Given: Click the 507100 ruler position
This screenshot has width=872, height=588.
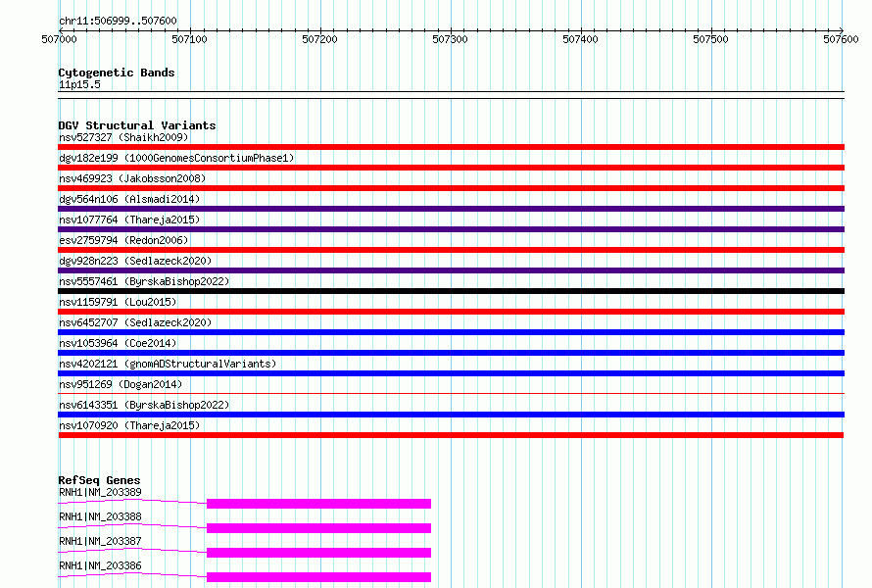Looking at the screenshot, I should point(190,39).
